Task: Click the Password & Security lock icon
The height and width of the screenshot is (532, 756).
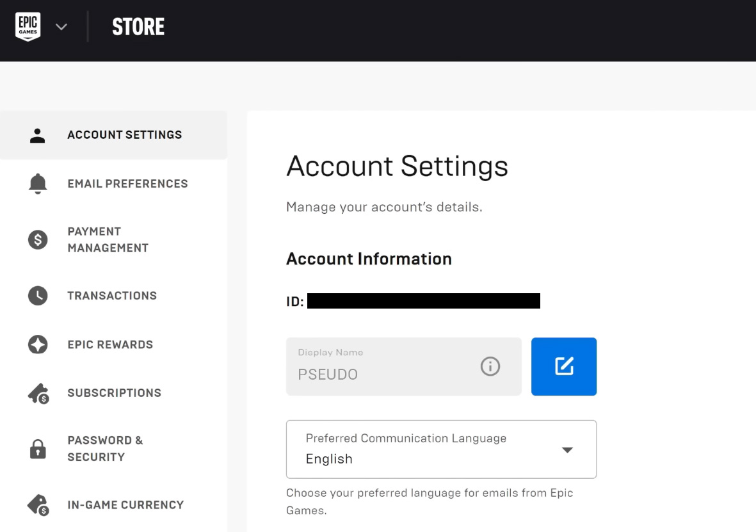Action: [x=38, y=449]
